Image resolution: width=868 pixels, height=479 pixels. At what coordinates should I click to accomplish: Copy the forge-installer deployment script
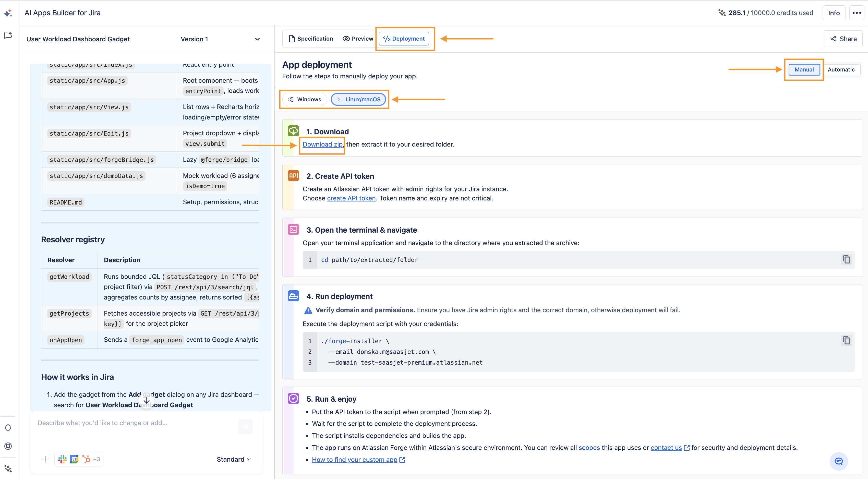[x=847, y=340]
